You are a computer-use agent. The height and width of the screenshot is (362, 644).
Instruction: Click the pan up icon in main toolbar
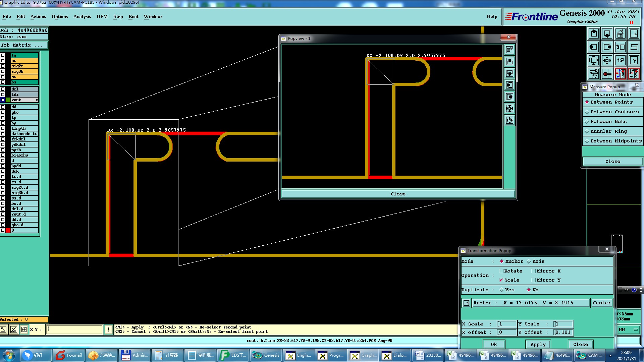[x=594, y=34]
